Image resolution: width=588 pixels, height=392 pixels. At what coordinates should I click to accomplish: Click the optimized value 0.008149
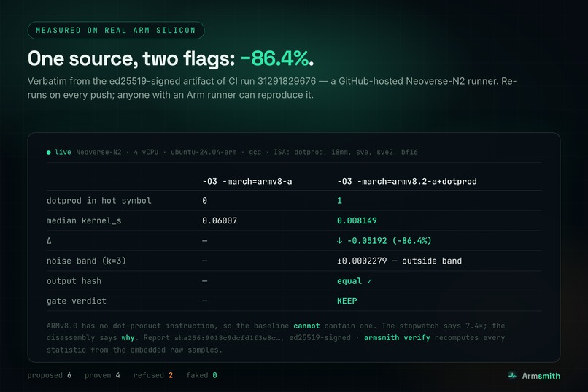(357, 220)
